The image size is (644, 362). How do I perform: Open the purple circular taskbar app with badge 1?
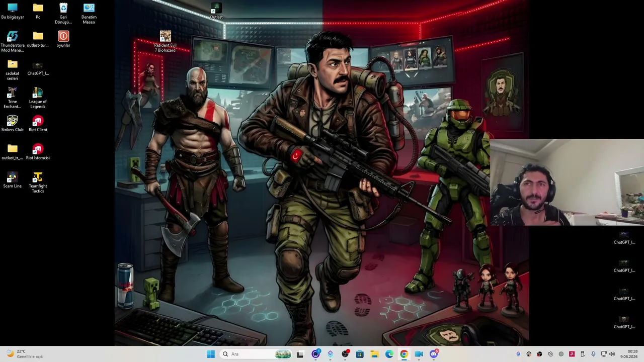[x=315, y=354]
